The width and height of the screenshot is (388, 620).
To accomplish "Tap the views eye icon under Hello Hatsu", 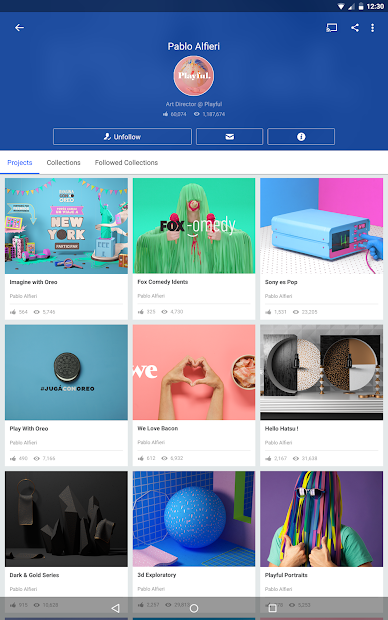I will (295, 458).
